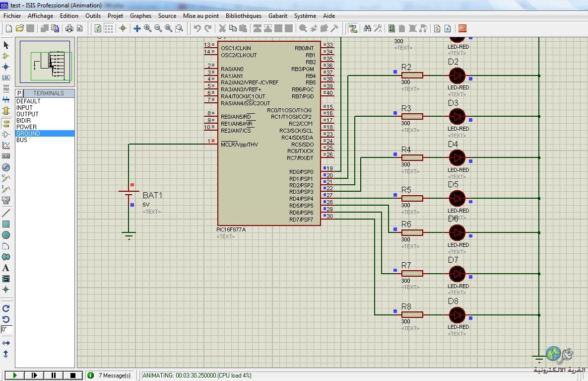Click the Zoom In magnifier icon

148,28
